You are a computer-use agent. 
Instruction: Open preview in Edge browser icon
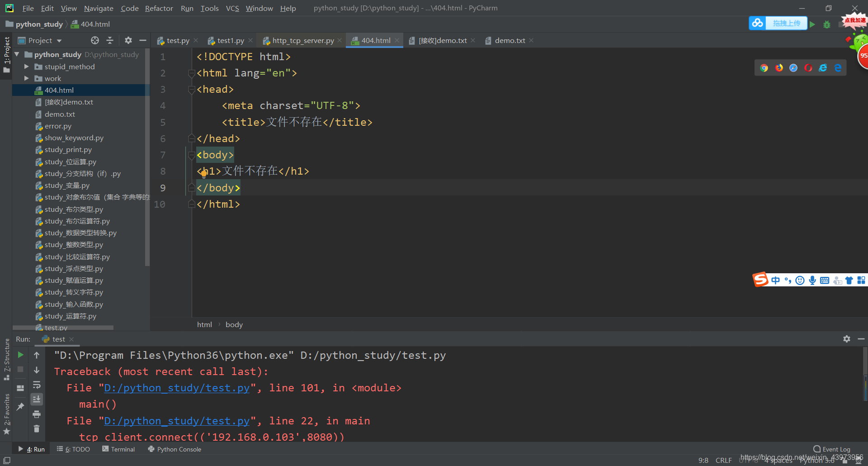pos(838,68)
